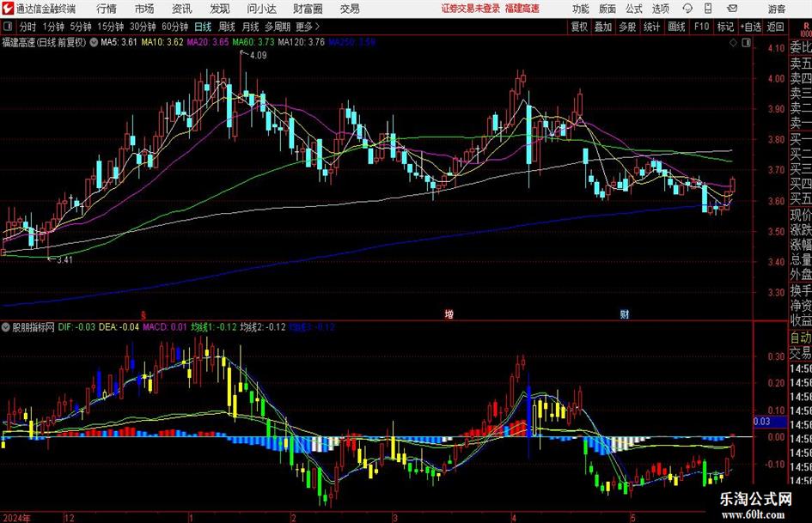Switch to 分时 chart tab
Screen dimensions: 812x523
(x=28, y=27)
